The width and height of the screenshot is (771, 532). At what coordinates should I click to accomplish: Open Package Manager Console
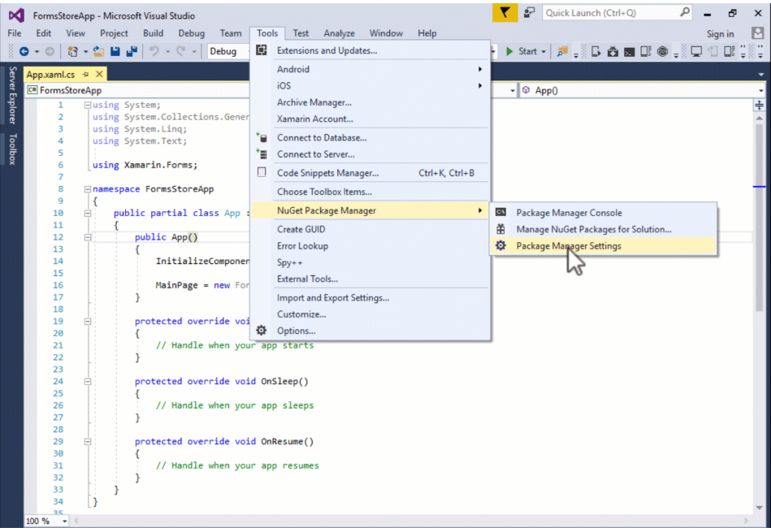pyautogui.click(x=604, y=213)
